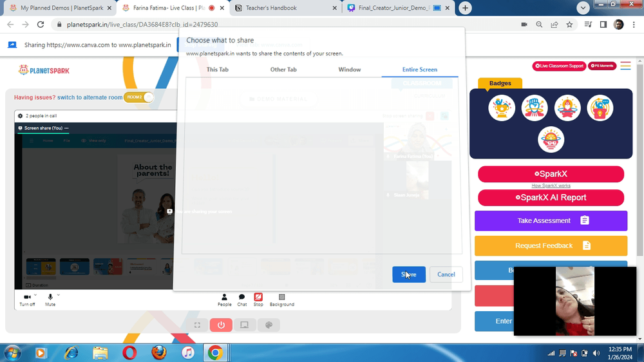Open the orange hamburger menu

tap(625, 66)
